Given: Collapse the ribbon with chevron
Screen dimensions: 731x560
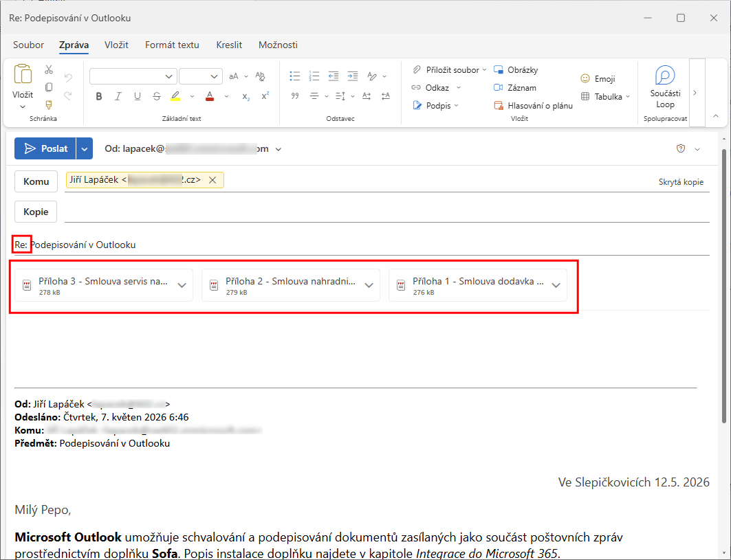Looking at the screenshot, I should tap(716, 116).
